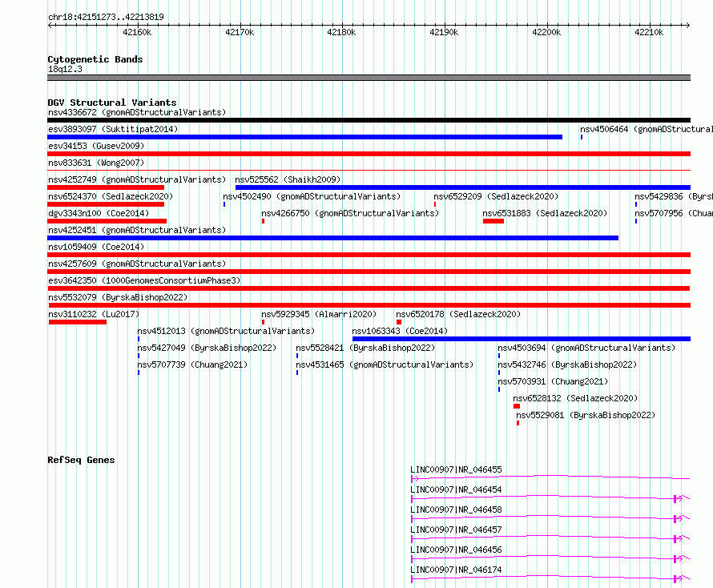Viewport: 713px width, 588px height.
Task: Click chr18:42151273..42213819 coordinates text
Action: (106, 17)
